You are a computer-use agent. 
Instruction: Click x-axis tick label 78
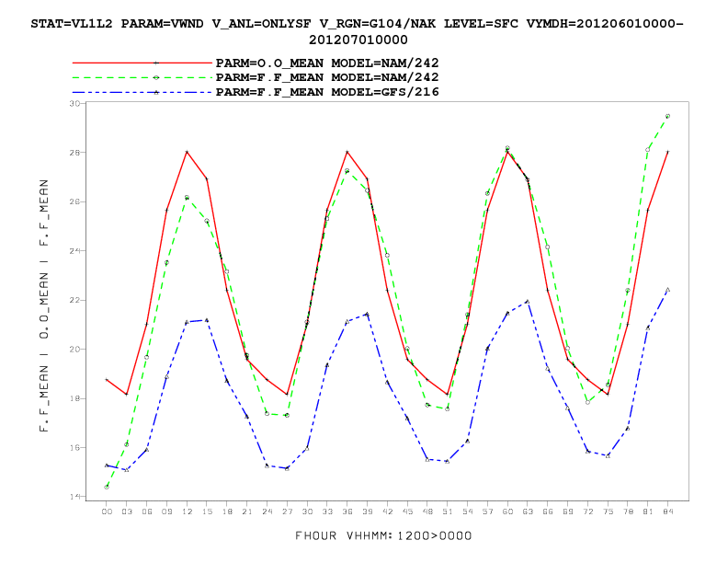[628, 511]
